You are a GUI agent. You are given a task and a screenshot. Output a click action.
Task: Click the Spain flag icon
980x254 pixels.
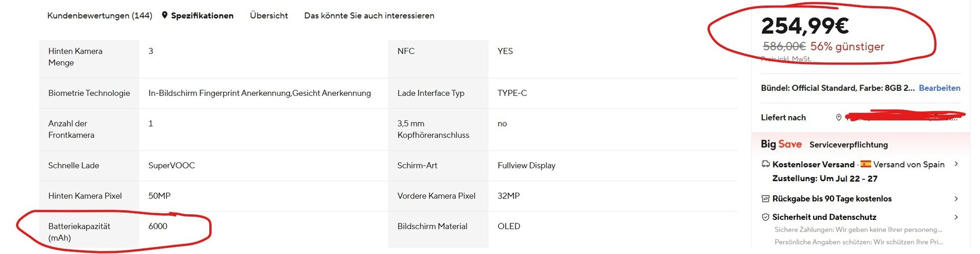click(866, 164)
